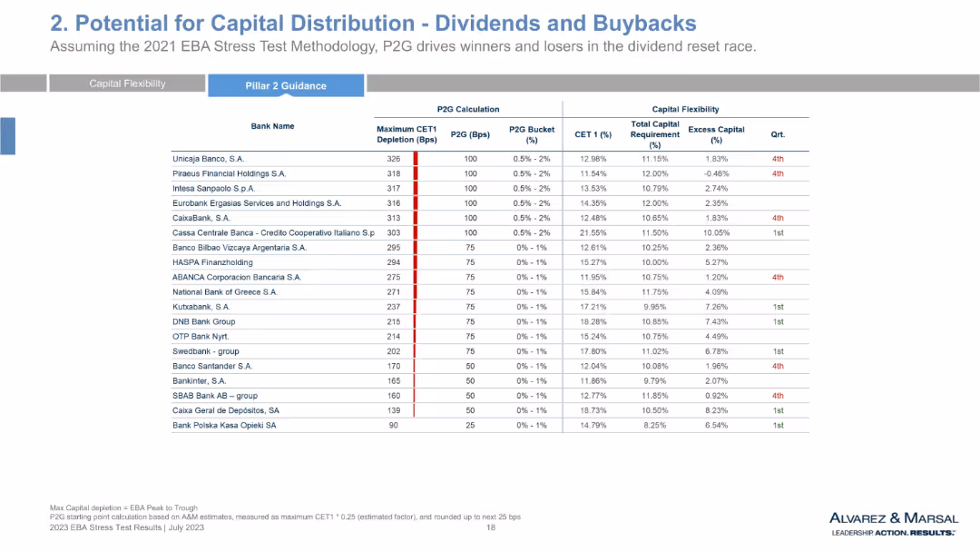Click the 4th quartile mark in SBAB row

778,396
